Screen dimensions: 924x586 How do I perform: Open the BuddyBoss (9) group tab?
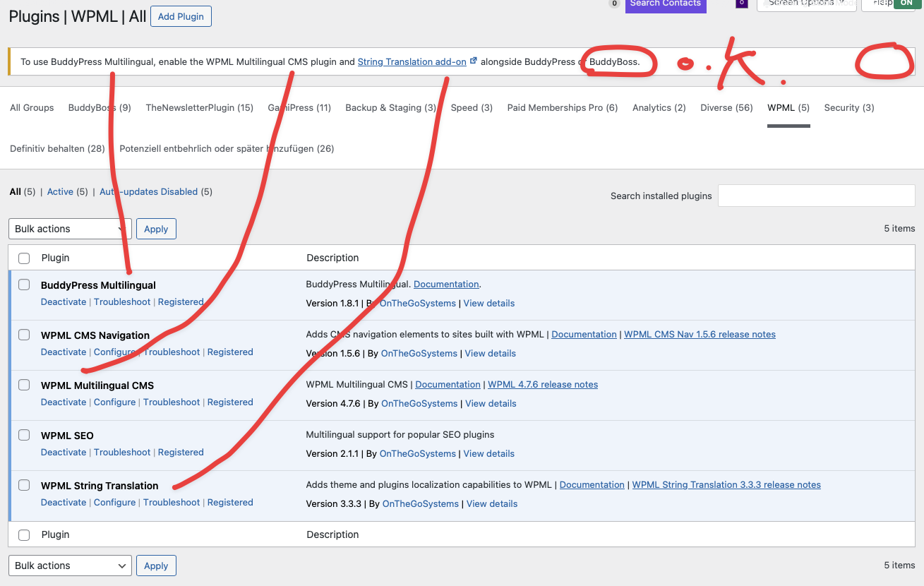(100, 108)
